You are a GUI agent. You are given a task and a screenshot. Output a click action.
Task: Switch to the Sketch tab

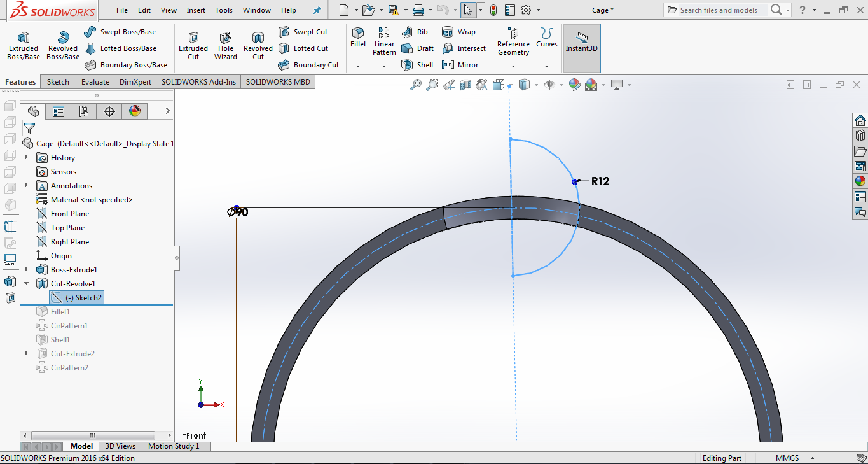pyautogui.click(x=58, y=82)
